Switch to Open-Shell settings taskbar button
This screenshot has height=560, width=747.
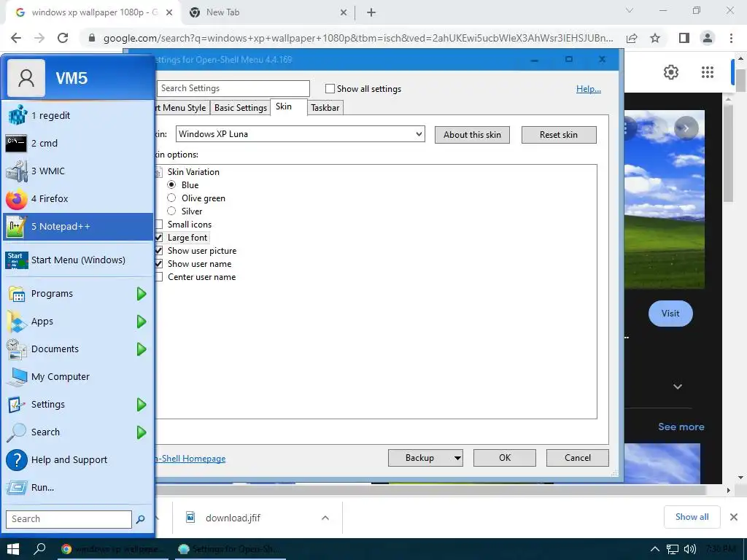230,549
